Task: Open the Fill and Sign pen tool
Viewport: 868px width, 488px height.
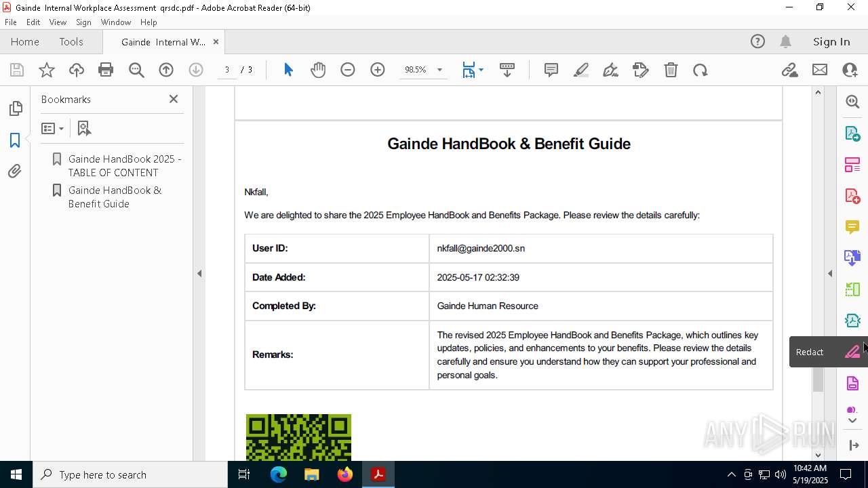Action: [x=610, y=70]
